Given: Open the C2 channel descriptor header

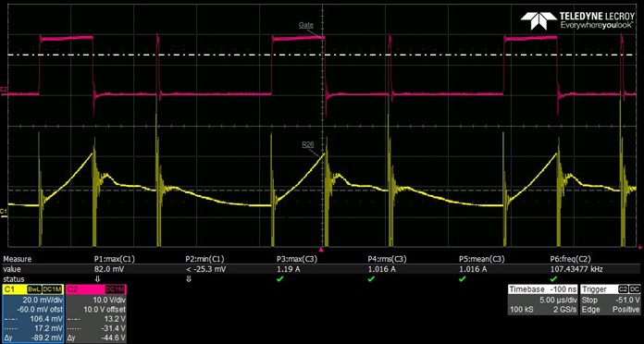Looking at the screenshot, I should coord(96,289).
